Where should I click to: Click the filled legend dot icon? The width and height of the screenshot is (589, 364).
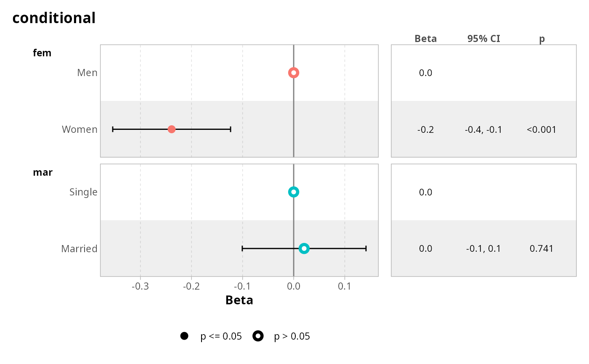point(184,336)
